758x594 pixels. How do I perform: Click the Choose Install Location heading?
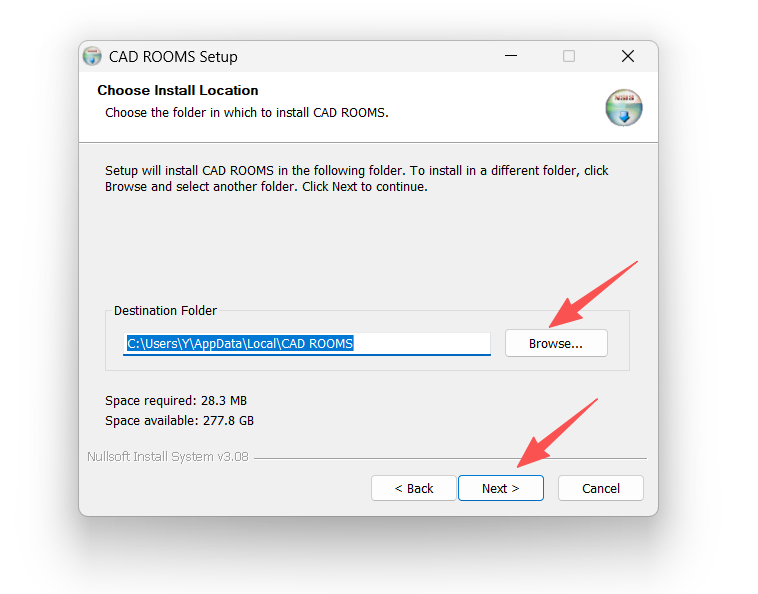178,90
